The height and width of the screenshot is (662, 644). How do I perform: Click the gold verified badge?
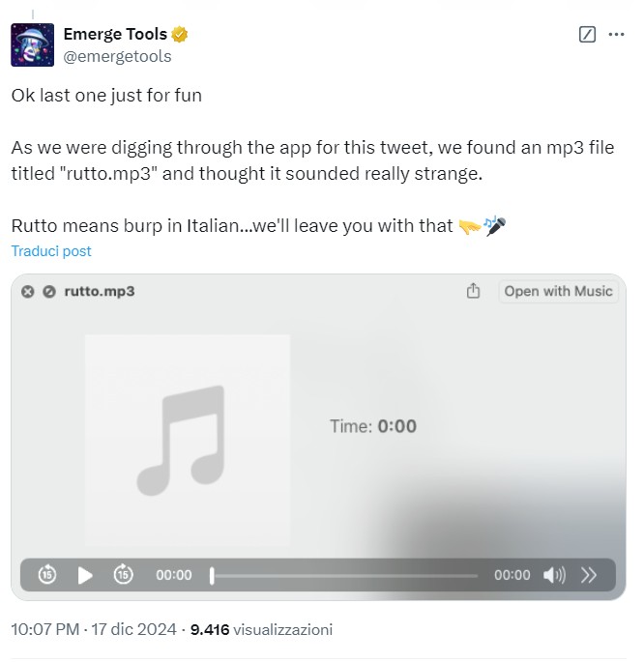click(179, 35)
